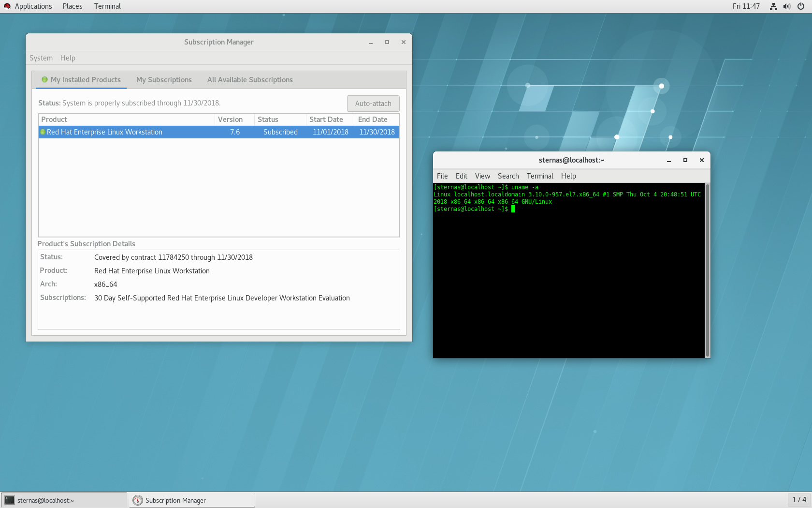Click start date 11/01/2018 cell
The height and width of the screenshot is (508, 812).
[x=331, y=132]
